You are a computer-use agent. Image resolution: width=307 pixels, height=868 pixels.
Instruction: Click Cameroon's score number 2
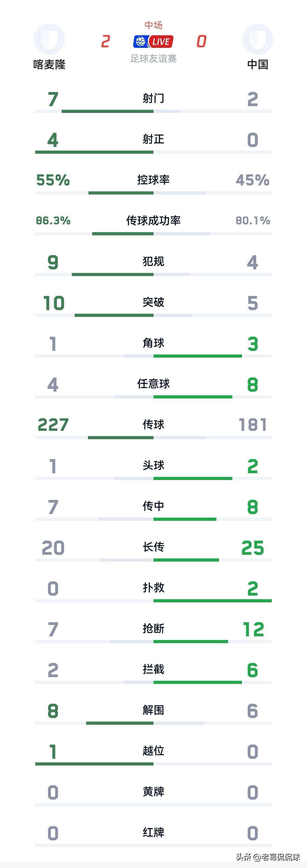coord(106,42)
